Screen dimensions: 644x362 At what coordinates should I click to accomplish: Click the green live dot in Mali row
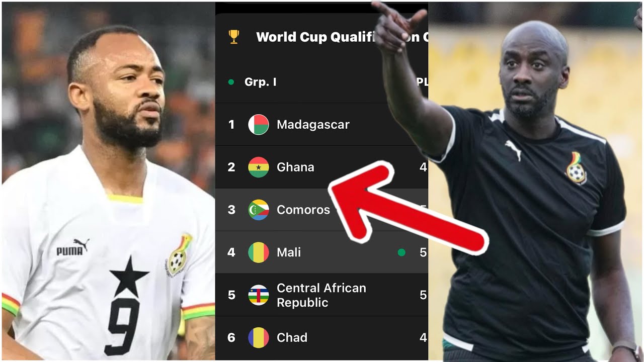point(401,252)
